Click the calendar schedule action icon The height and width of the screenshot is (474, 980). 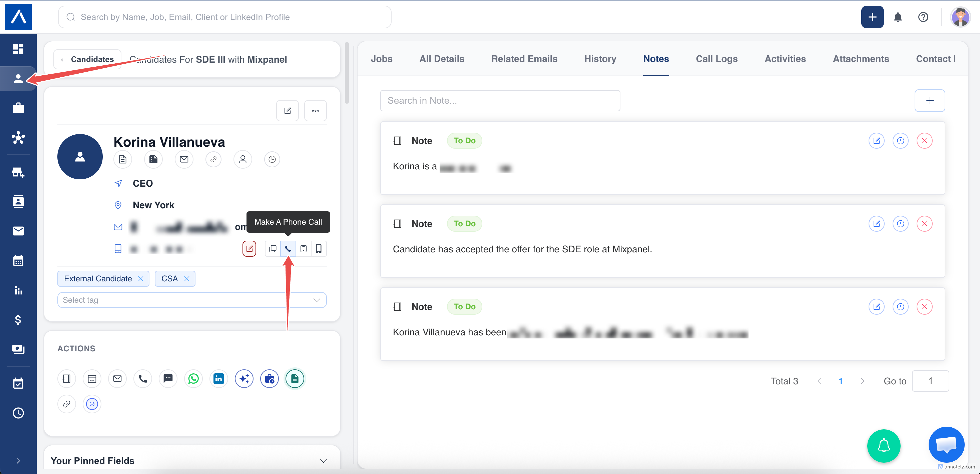[x=92, y=379]
